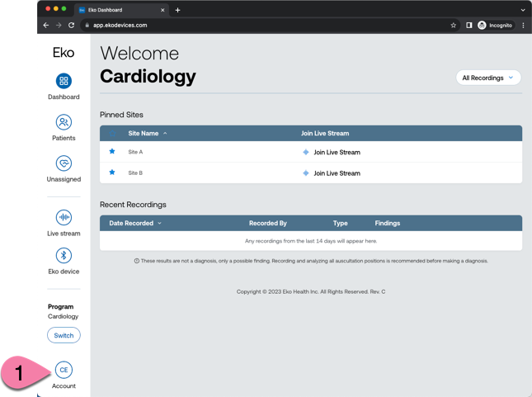Open a new browser tab
532x397 pixels.
tap(177, 10)
